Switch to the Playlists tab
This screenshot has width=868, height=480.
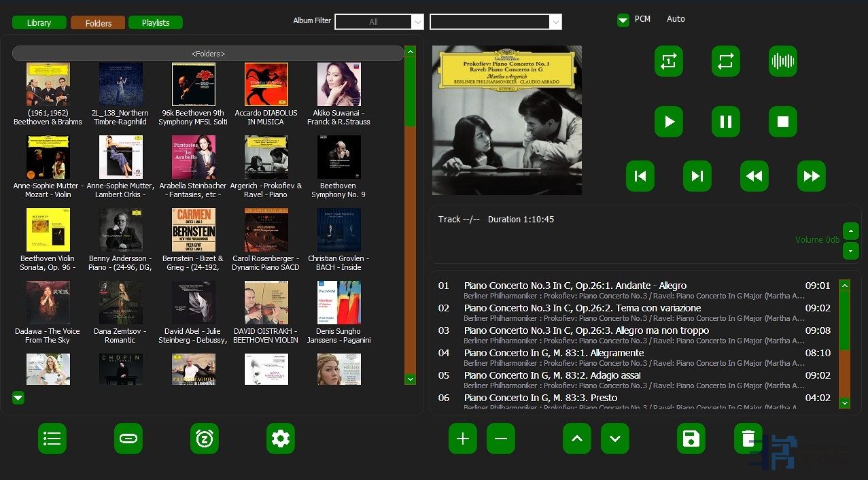tap(156, 23)
